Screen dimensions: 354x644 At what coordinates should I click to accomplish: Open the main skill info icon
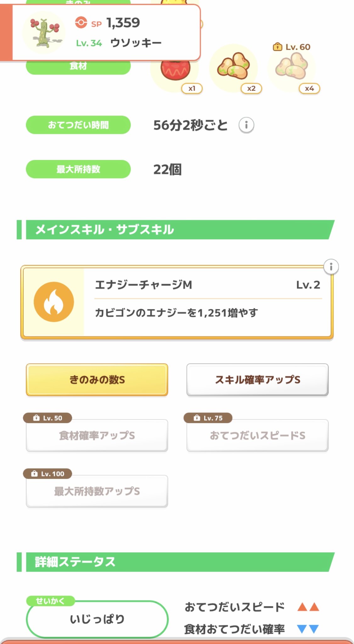(331, 267)
